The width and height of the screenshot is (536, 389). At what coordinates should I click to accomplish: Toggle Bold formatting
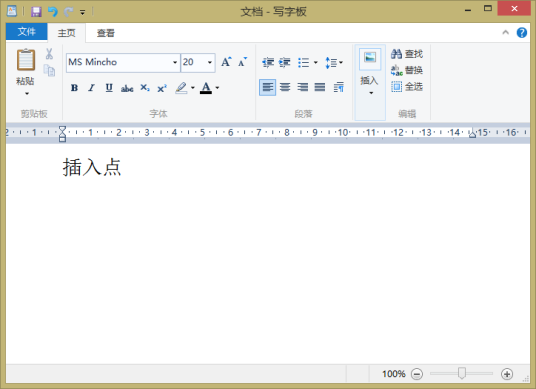[x=74, y=88]
